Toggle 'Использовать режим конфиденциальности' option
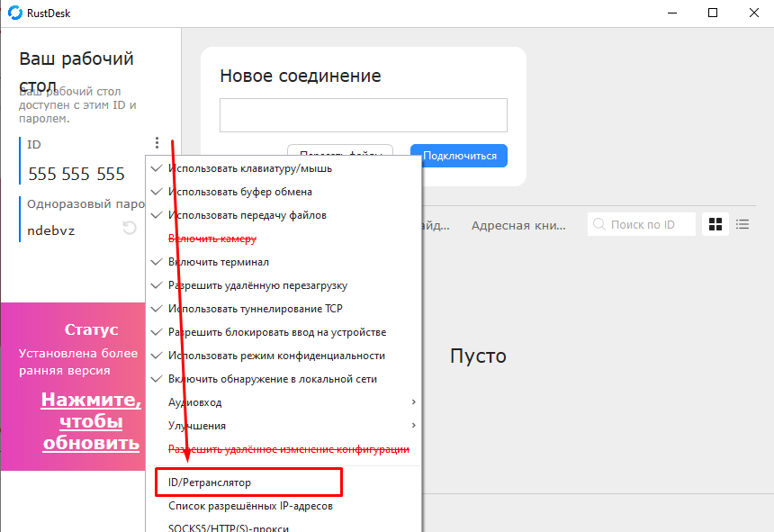Image resolution: width=774 pixels, height=532 pixels. tap(283, 356)
